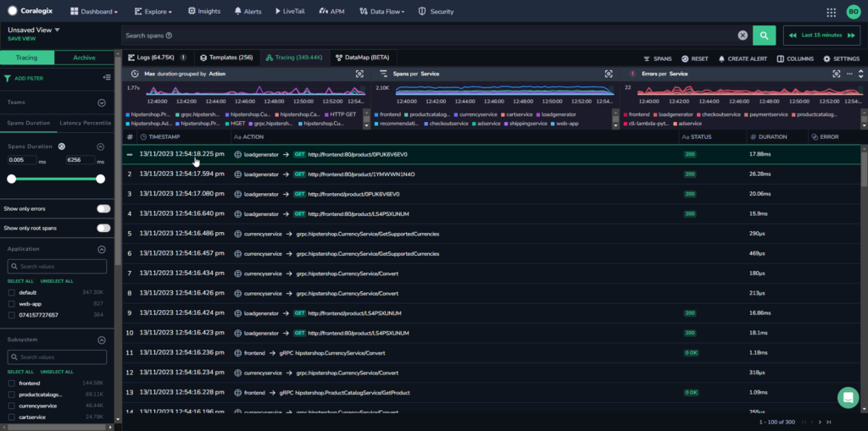Image resolution: width=868 pixels, height=431 pixels.
Task: Click Create Alert in the toolbar
Action: 743,58
